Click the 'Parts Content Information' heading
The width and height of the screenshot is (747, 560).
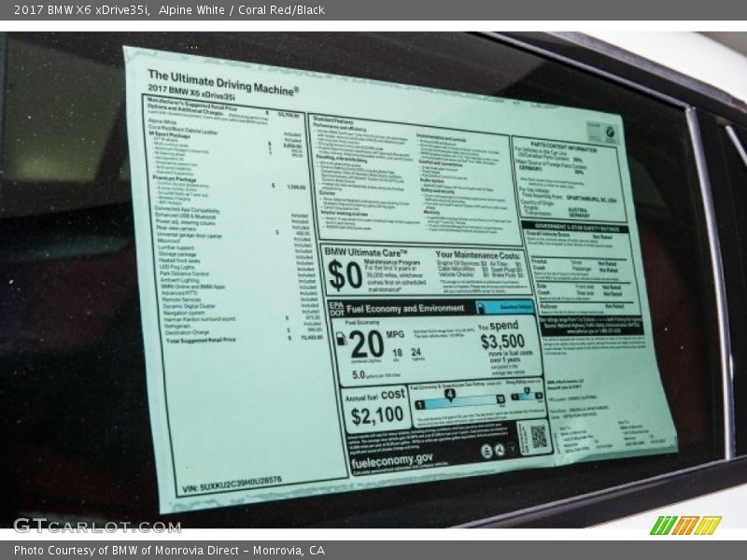[564, 147]
